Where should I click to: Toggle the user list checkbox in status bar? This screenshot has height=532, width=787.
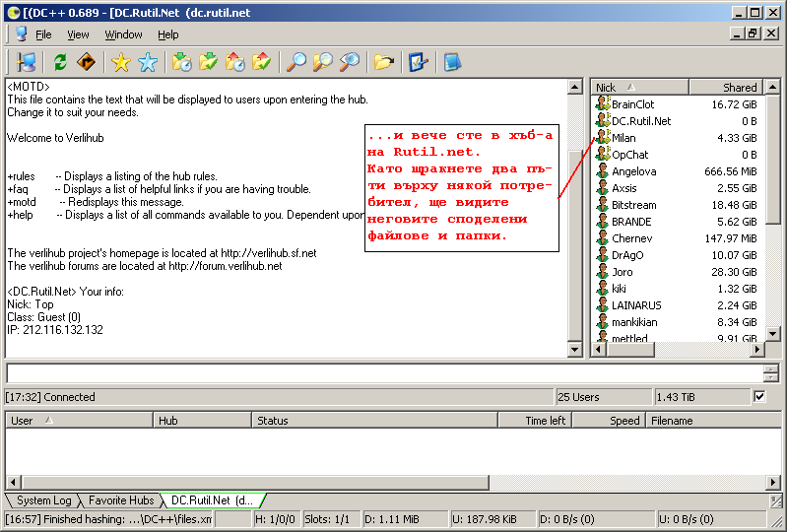[x=759, y=396]
